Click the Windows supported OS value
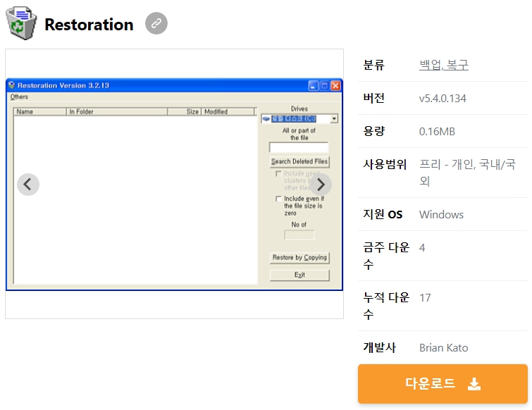The width and height of the screenshot is (532, 410). point(441,214)
